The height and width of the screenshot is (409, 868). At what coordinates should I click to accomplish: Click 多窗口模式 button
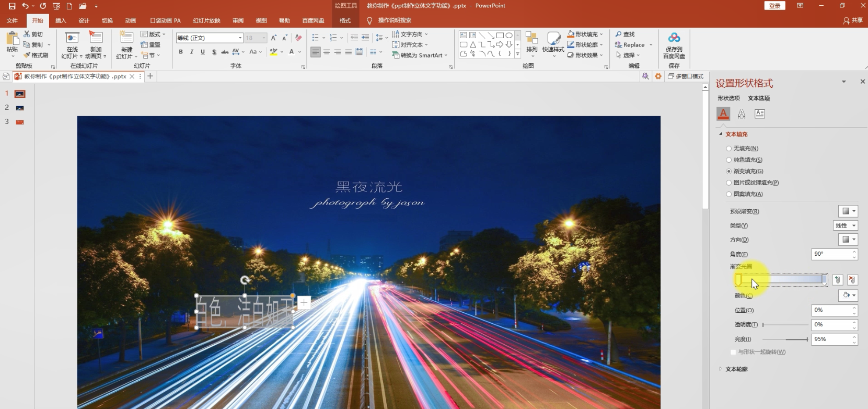tap(686, 76)
